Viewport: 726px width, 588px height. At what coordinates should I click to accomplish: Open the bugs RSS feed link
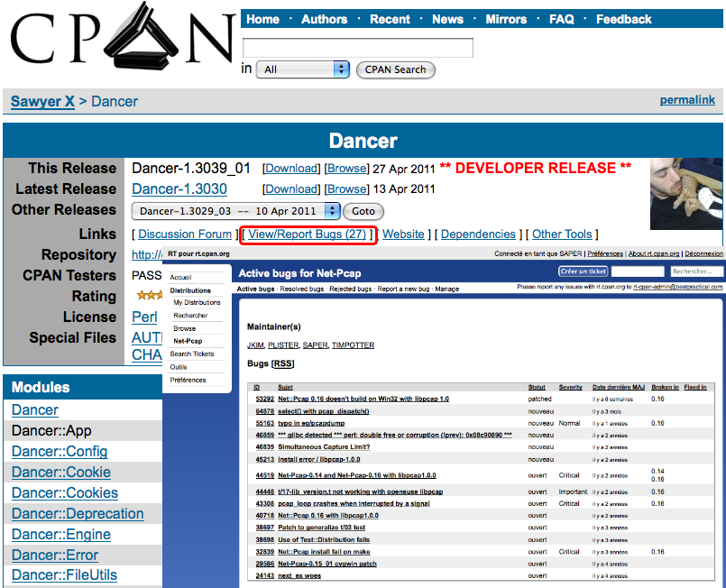coord(283,363)
